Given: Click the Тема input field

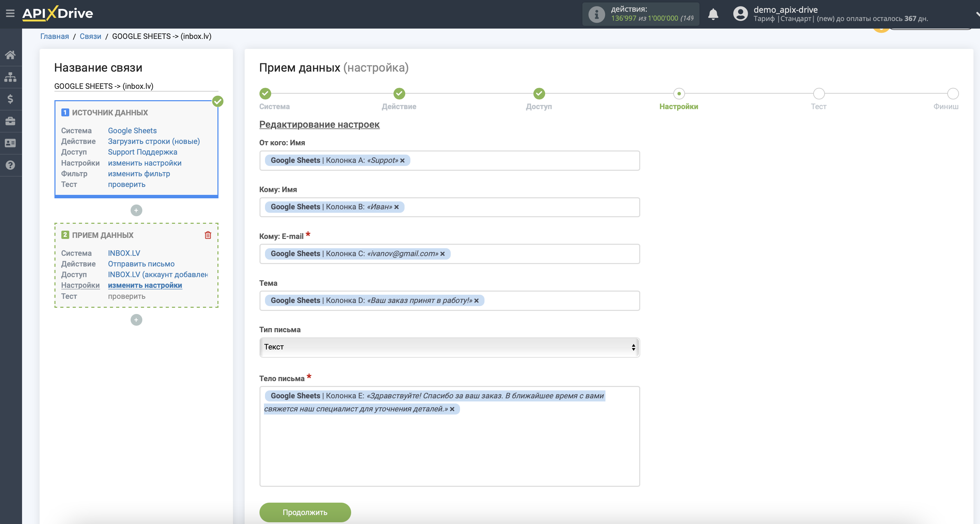Looking at the screenshot, I should click(x=449, y=301).
